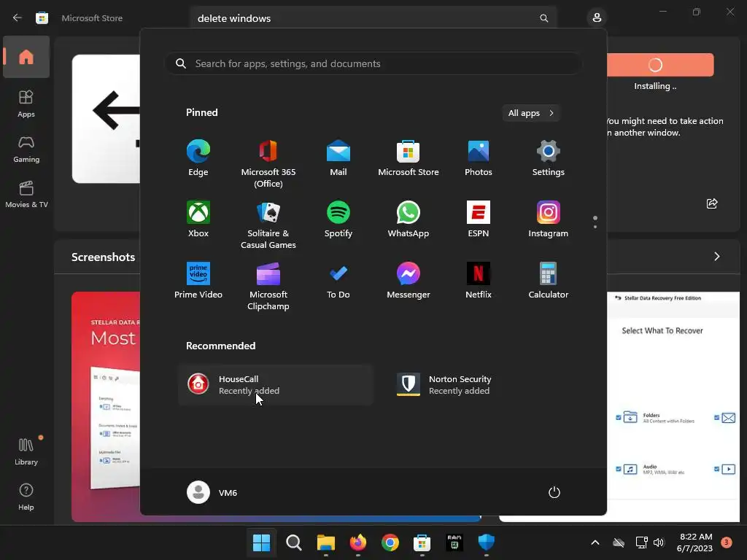Open the Calculator app
This screenshot has height=560, width=747.
[x=549, y=281]
